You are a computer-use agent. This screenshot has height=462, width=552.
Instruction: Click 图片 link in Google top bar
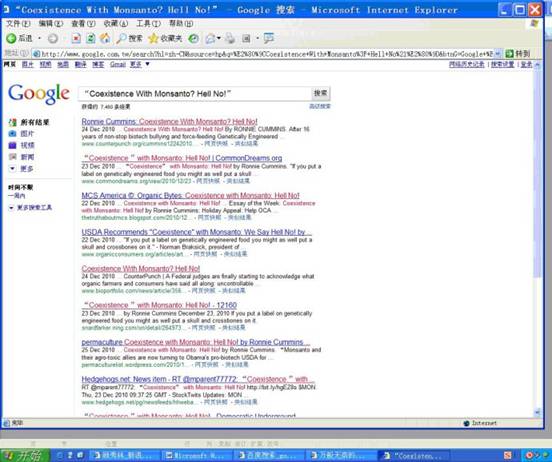pyautogui.click(x=27, y=64)
